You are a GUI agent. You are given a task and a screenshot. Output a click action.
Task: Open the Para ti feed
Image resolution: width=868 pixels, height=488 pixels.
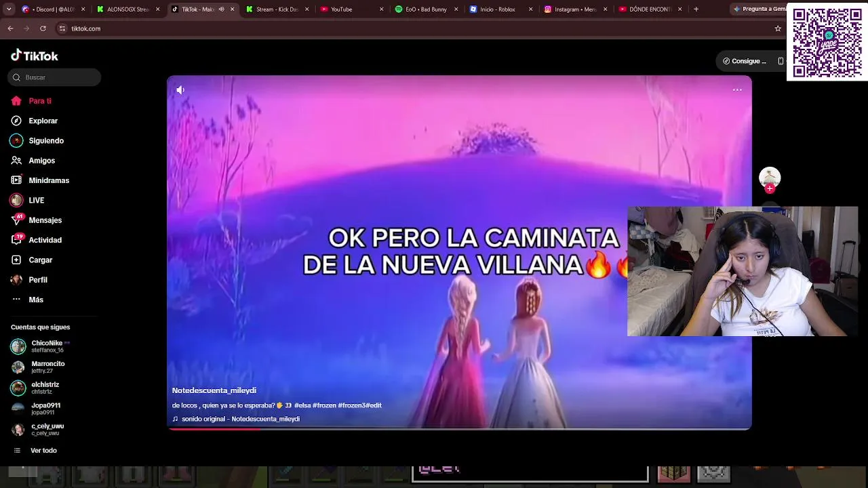(x=31, y=101)
